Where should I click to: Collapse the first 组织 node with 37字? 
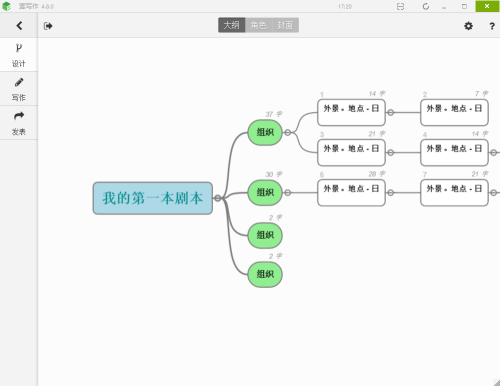click(287, 132)
